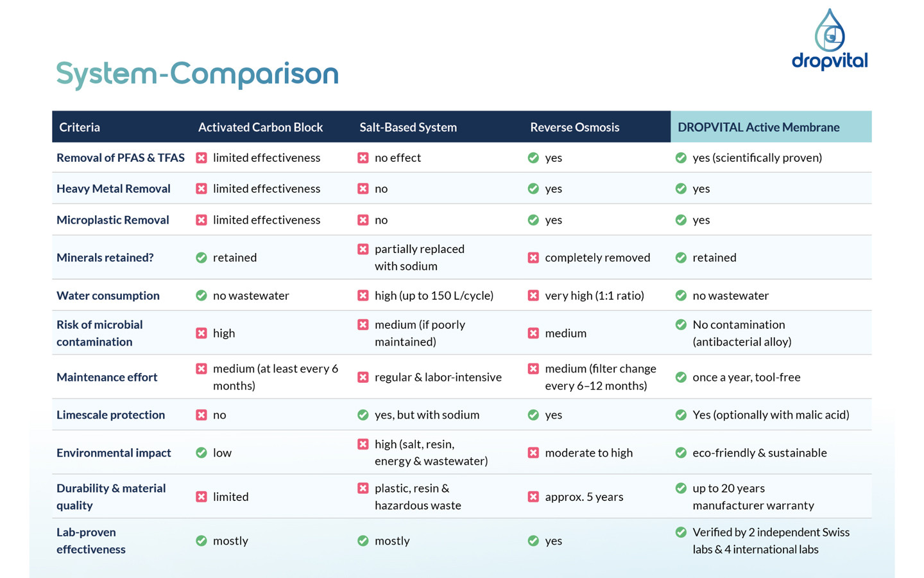
Task: Click green check beside 'yes, but with sodium'
Action: coord(363,415)
